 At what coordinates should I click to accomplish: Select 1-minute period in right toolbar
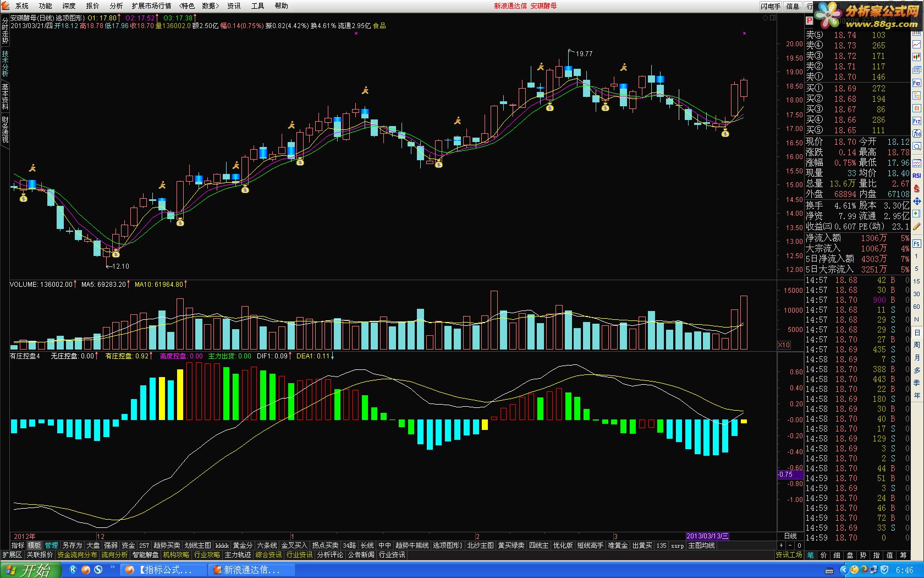click(916, 256)
